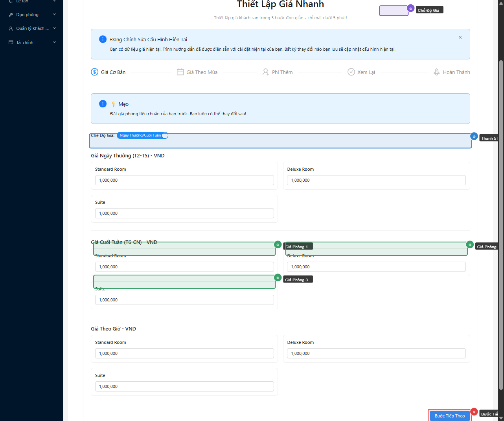Expand the Quản lý Khách menu chevron
504x421 pixels.
click(54, 28)
